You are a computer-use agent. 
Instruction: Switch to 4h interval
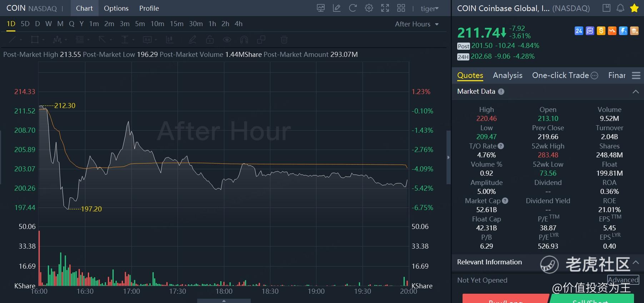(239, 24)
